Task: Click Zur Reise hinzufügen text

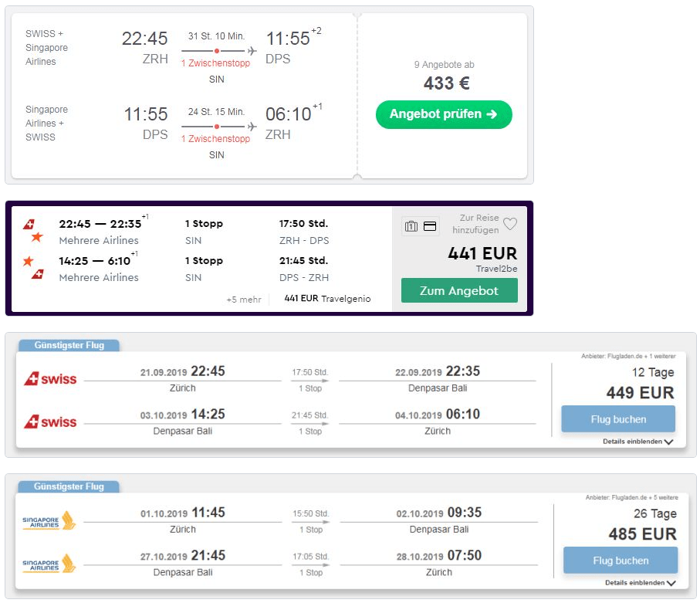Action: (475, 224)
